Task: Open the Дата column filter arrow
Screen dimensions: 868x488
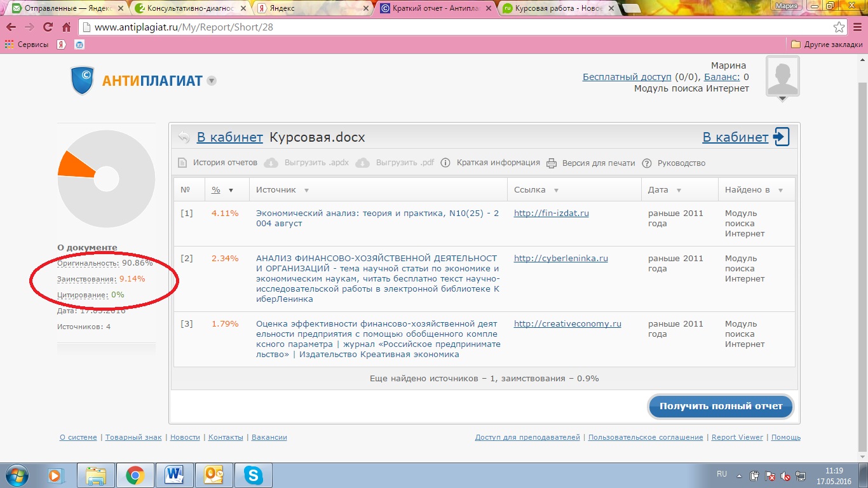Action: (x=679, y=190)
